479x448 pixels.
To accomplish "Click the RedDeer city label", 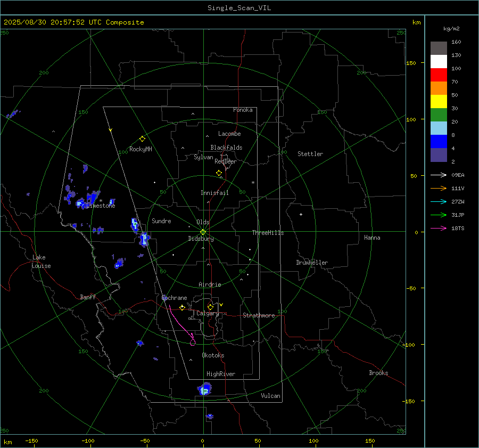I will 226,161.
